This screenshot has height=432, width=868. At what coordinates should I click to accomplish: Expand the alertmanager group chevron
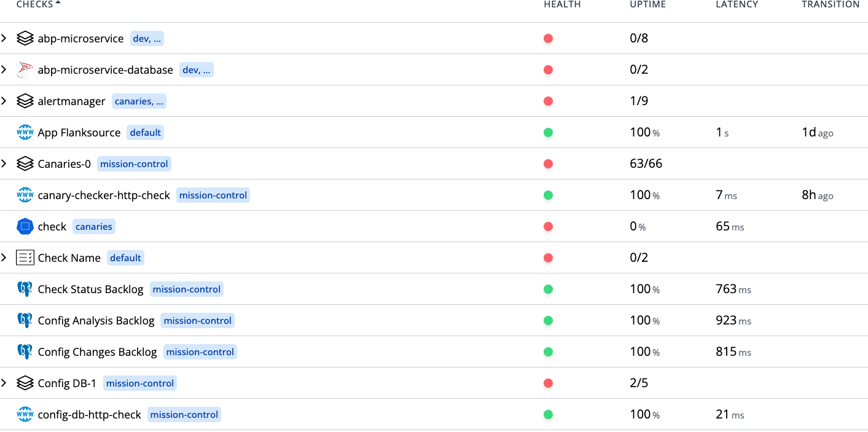[x=4, y=101]
